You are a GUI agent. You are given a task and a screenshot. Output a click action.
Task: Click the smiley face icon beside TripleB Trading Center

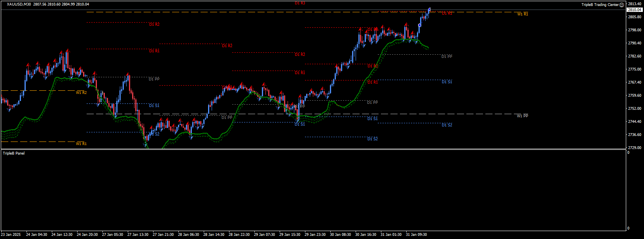point(621,5)
